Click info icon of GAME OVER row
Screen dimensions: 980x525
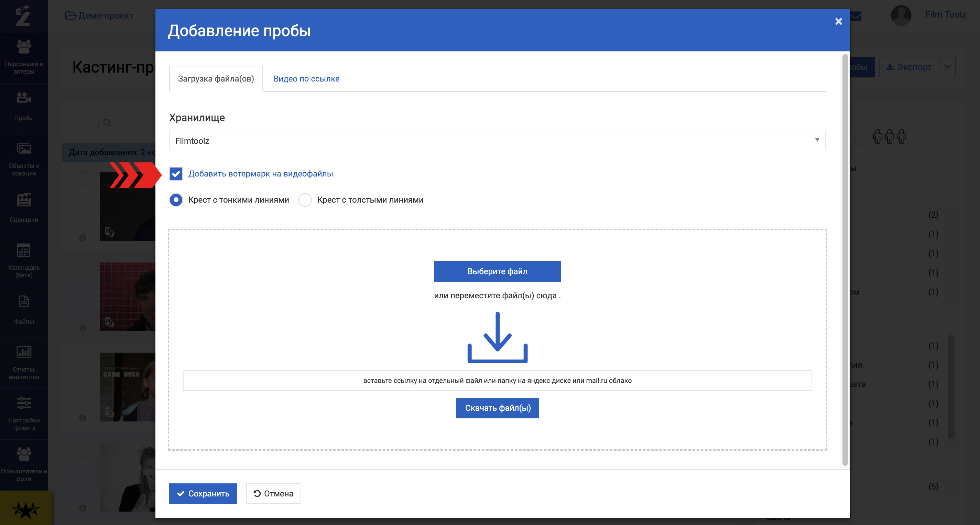(83, 418)
